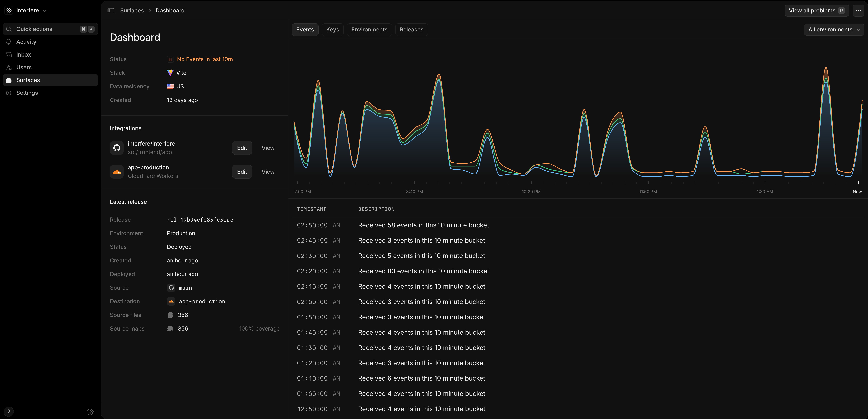Go to Surfaces breadcrumb
The width and height of the screenshot is (868, 419).
[x=132, y=10]
